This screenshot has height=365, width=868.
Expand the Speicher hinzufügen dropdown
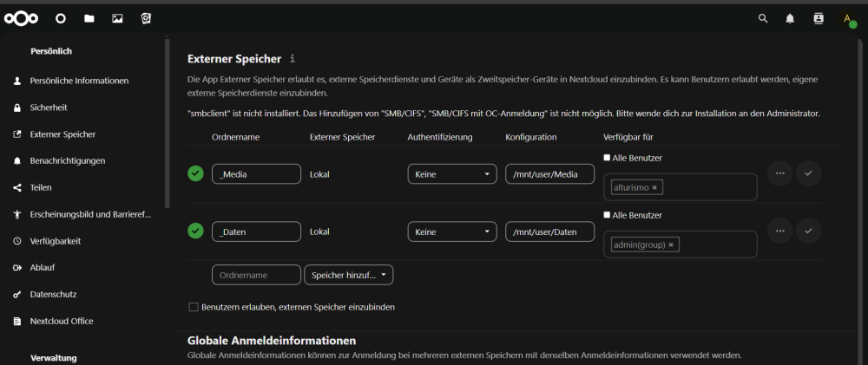point(349,275)
